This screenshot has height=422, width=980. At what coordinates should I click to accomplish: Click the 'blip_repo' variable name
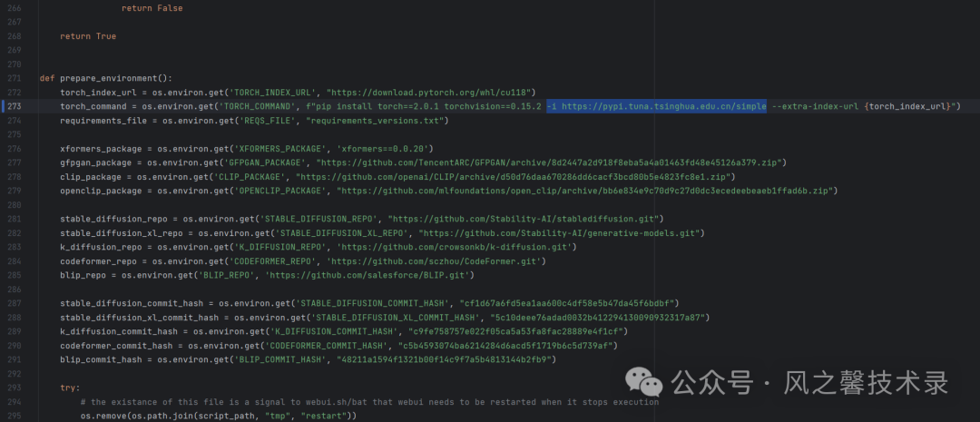[83, 275]
